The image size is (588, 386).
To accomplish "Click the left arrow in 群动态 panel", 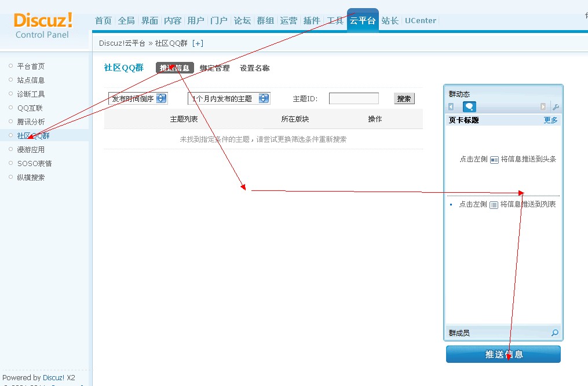I will 451,107.
